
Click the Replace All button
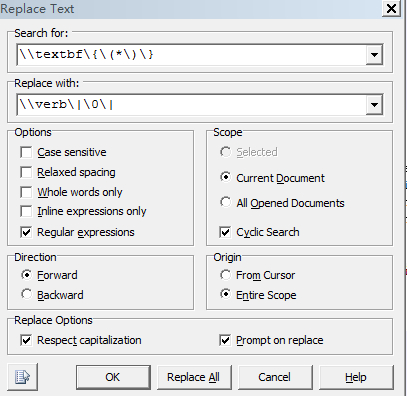click(x=194, y=377)
